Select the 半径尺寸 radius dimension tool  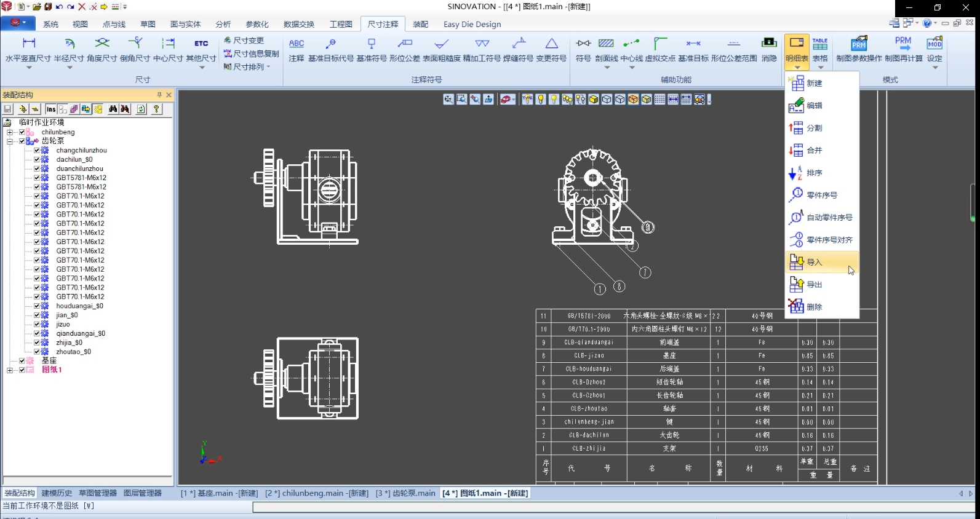69,49
